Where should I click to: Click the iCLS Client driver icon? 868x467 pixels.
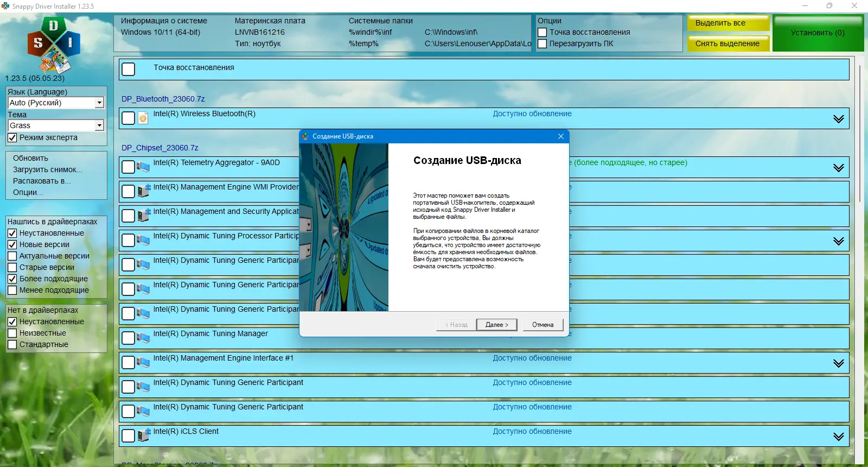(143, 436)
